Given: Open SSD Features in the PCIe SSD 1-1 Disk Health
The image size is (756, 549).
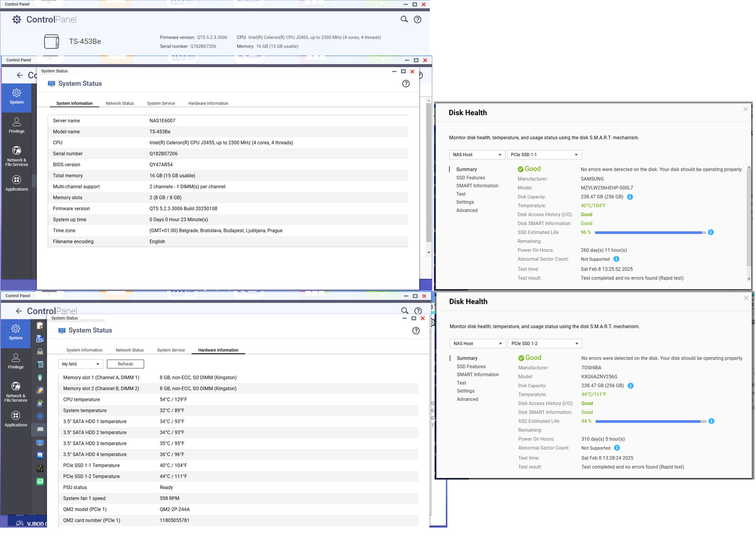Looking at the screenshot, I should (470, 178).
